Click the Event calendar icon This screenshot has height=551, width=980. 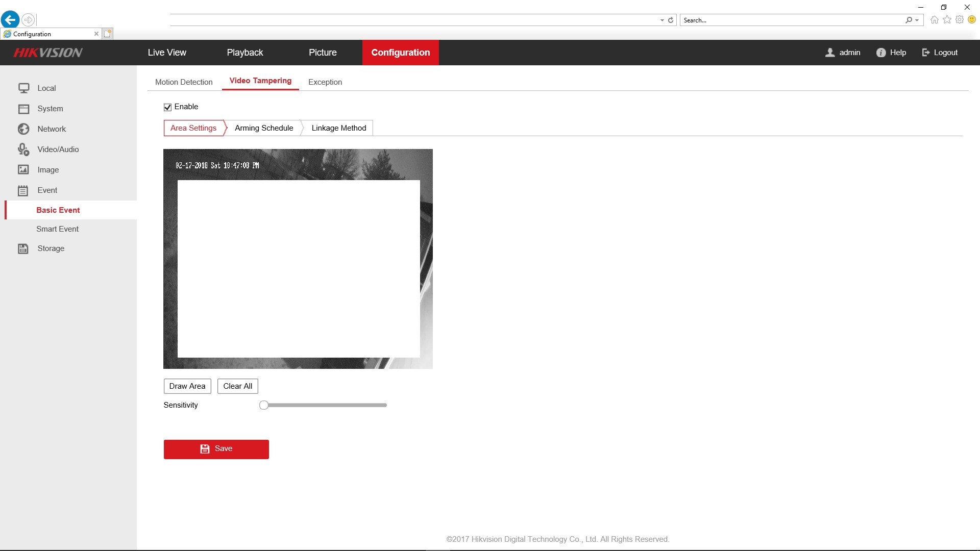tap(23, 190)
